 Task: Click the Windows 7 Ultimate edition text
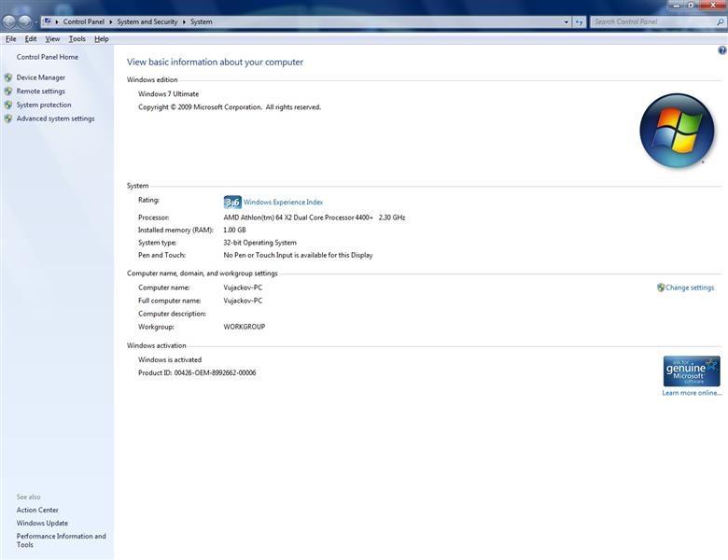(x=169, y=93)
